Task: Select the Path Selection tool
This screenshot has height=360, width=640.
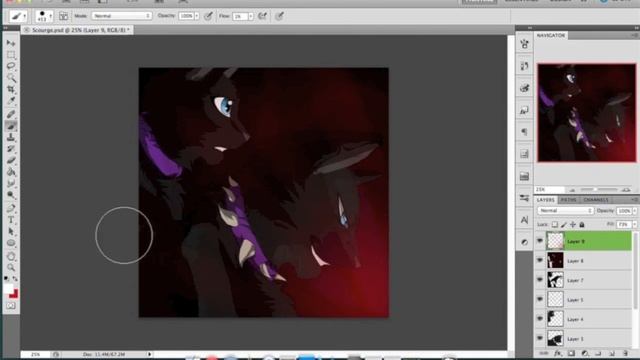Action: point(11,231)
